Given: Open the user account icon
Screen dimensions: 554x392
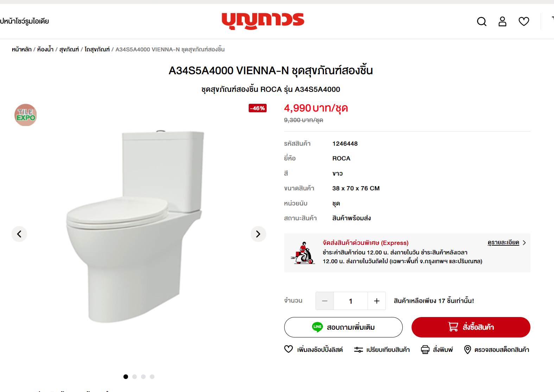Looking at the screenshot, I should click(502, 21).
